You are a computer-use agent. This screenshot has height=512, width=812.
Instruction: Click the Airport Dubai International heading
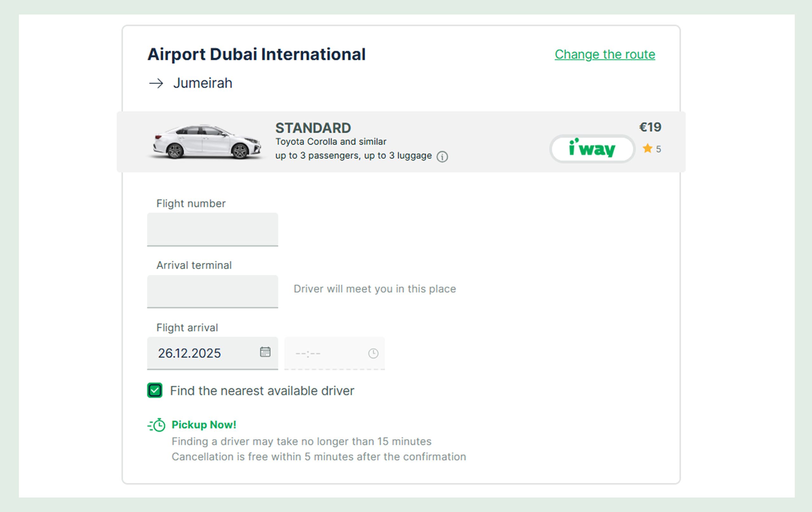point(256,54)
